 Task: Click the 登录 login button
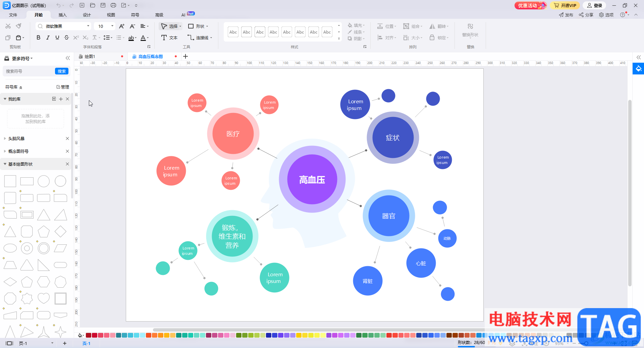click(595, 5)
